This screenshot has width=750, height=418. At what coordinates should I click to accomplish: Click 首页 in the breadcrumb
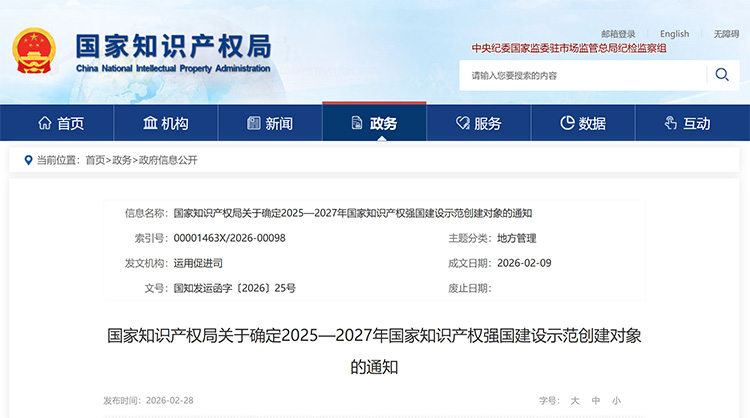[95, 160]
